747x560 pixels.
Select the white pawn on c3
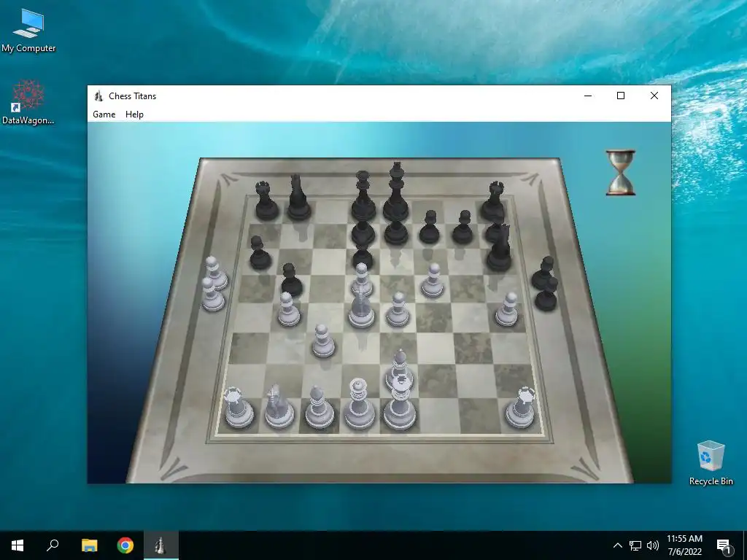coord(323,341)
